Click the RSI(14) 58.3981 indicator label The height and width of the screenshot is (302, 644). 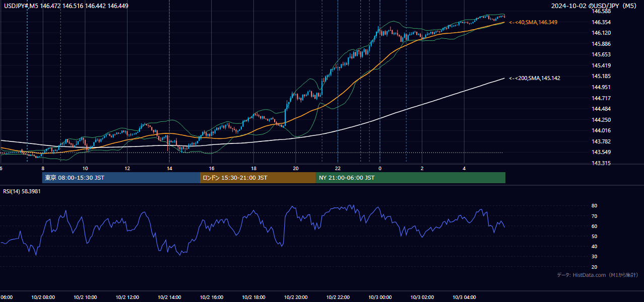tap(22, 191)
